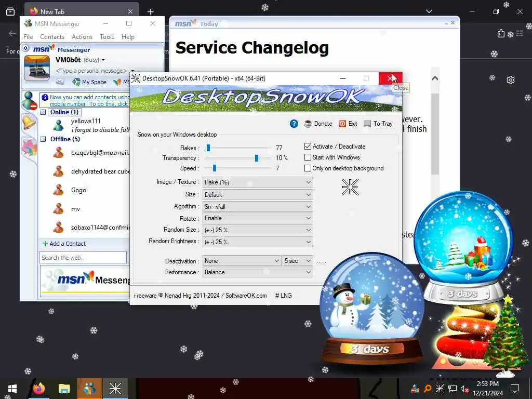Select the New Tab browser tab
Screen dimensions: 532x399
pyautogui.click(x=82, y=11)
